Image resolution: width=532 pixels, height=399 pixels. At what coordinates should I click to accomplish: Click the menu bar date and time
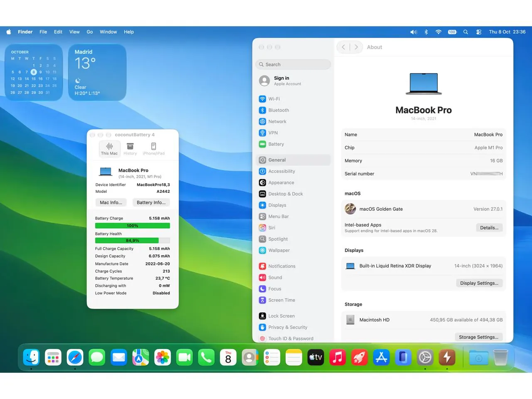(507, 32)
